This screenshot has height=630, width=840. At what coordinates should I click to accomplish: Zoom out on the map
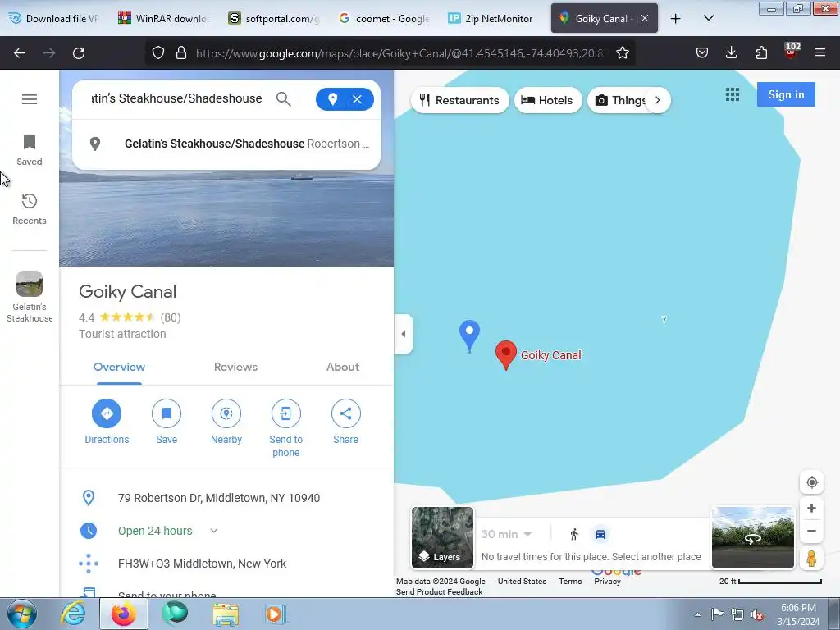[x=811, y=532]
